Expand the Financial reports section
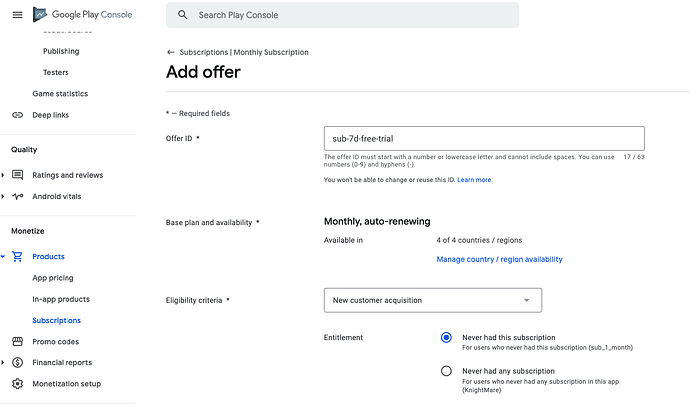 [x=3, y=363]
